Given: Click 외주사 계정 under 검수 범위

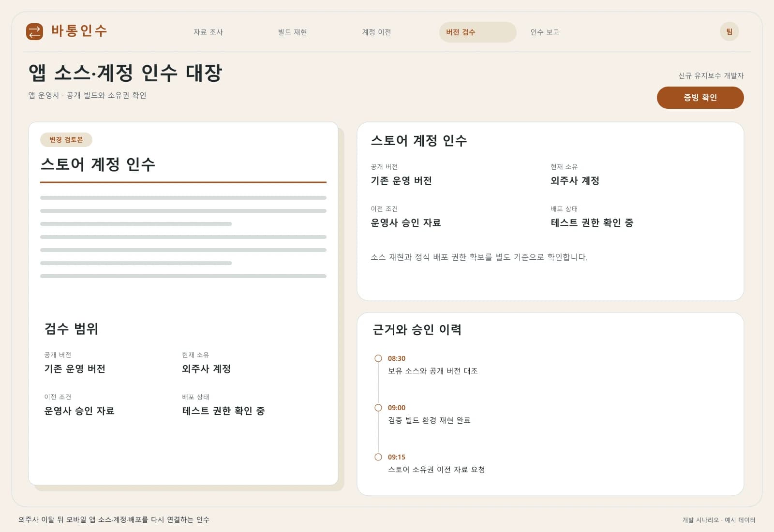Looking at the screenshot, I should [x=207, y=369].
